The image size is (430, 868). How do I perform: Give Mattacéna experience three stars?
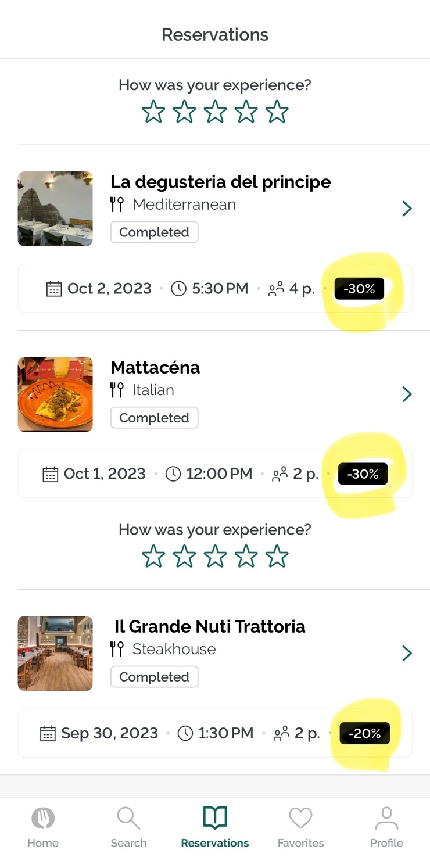215,557
